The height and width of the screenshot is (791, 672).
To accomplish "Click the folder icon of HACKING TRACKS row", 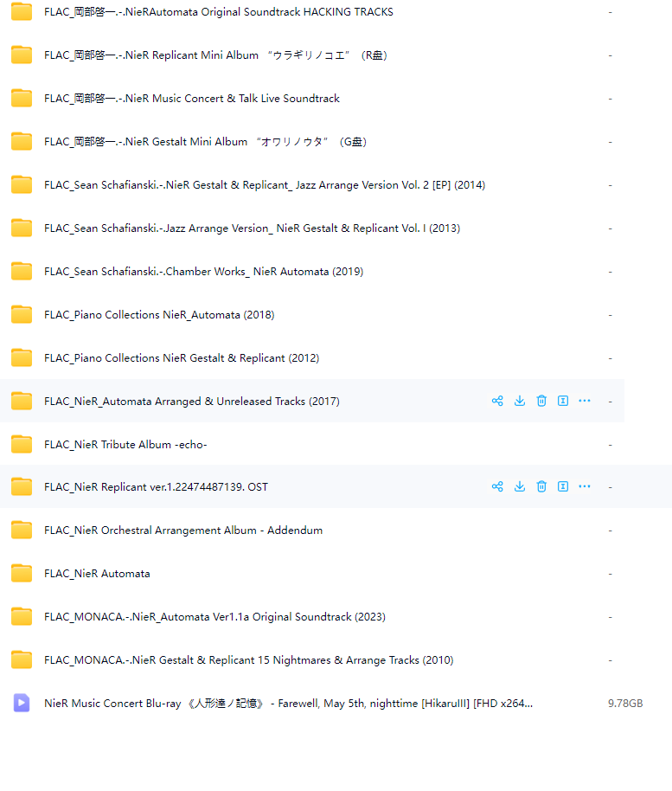I will click(22, 11).
